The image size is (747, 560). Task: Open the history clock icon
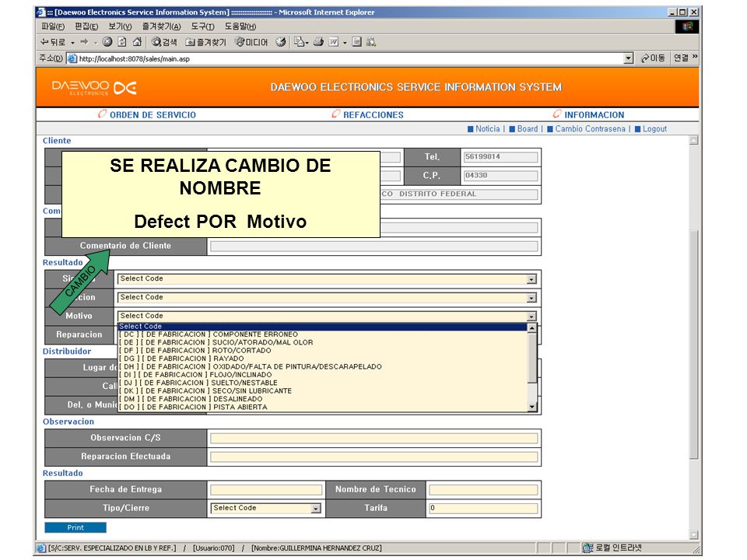[281, 42]
